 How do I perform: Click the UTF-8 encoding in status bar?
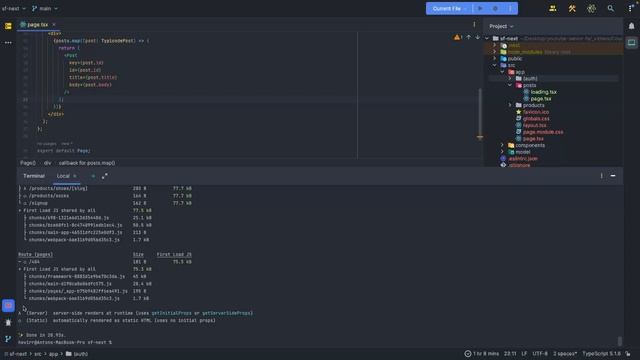pyautogui.click(x=540, y=354)
